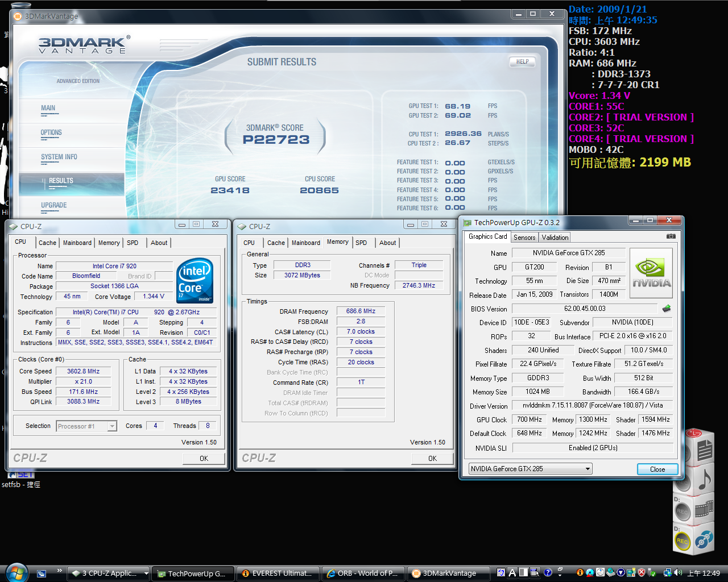Click the orange EVEREST info tray icon
Screen dimensions: 728x582
coord(580,573)
